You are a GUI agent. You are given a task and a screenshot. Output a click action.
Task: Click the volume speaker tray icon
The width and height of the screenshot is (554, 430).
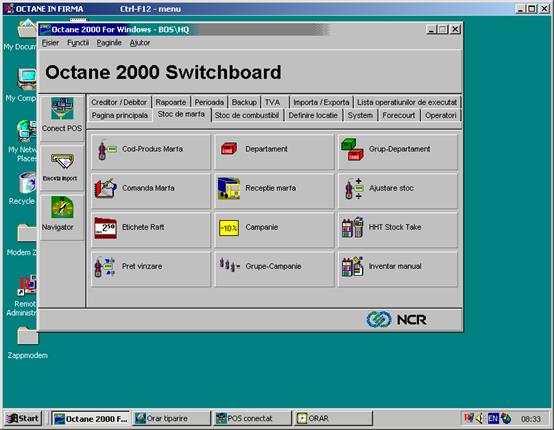tap(480, 419)
